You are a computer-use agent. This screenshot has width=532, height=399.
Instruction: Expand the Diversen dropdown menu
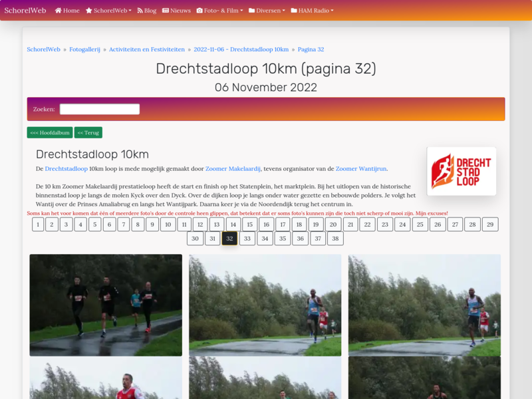pyautogui.click(x=267, y=11)
